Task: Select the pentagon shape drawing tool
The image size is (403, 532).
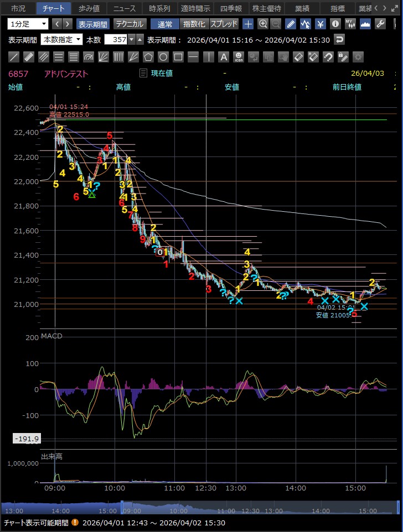Action: [x=148, y=57]
